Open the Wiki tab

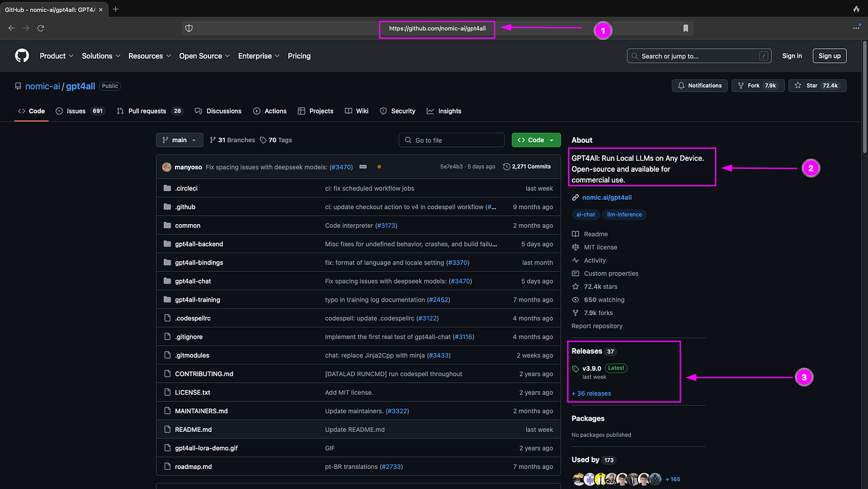pyautogui.click(x=356, y=111)
